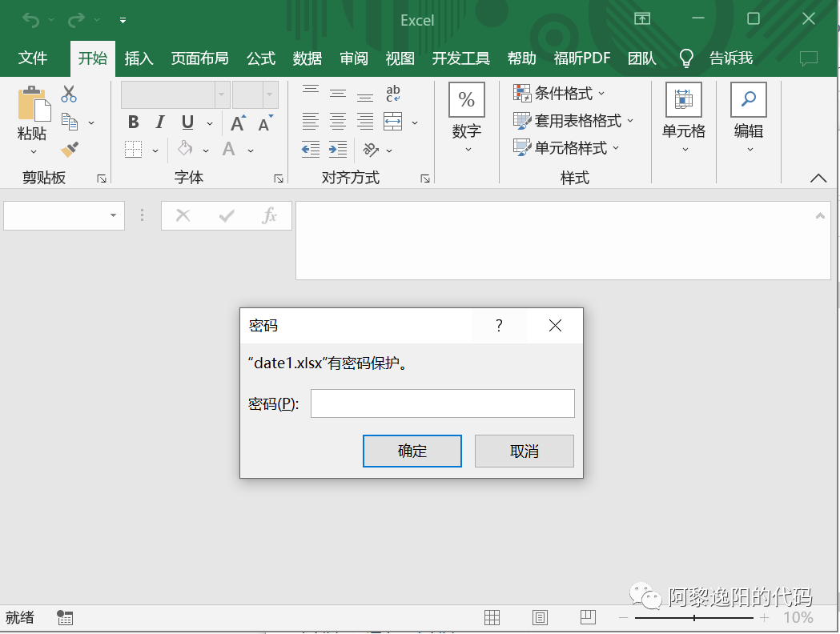Expand the 条件格式 dropdown
Viewport: 840px width, 634px height.
[x=560, y=94]
